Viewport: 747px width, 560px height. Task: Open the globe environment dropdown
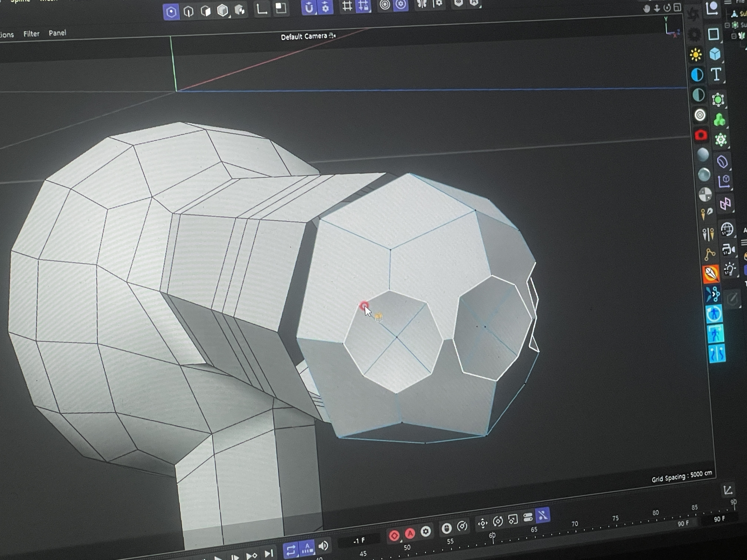[x=727, y=229]
